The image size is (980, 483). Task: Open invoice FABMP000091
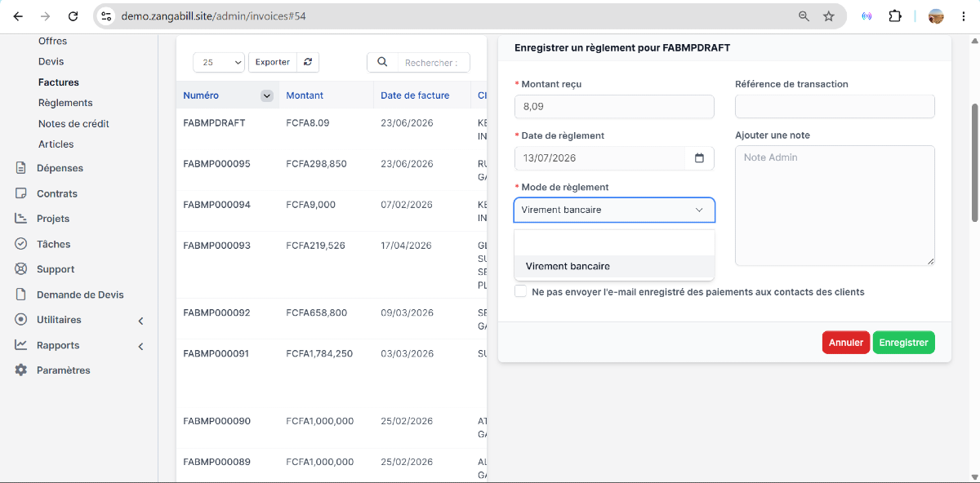(x=216, y=354)
